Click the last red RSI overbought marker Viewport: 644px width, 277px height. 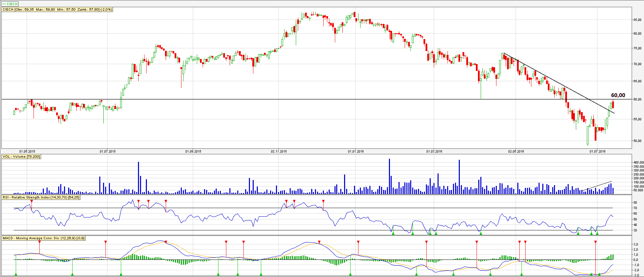(323, 201)
